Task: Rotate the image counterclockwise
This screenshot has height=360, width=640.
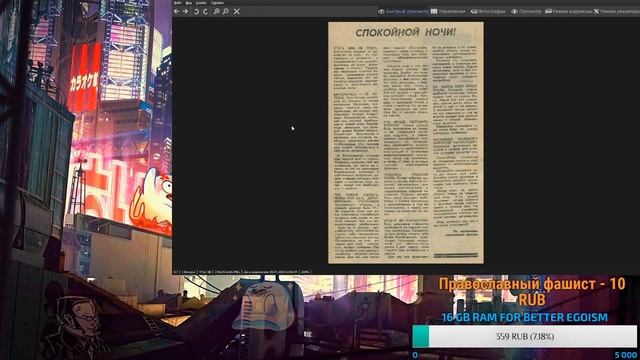Action: 196,11
